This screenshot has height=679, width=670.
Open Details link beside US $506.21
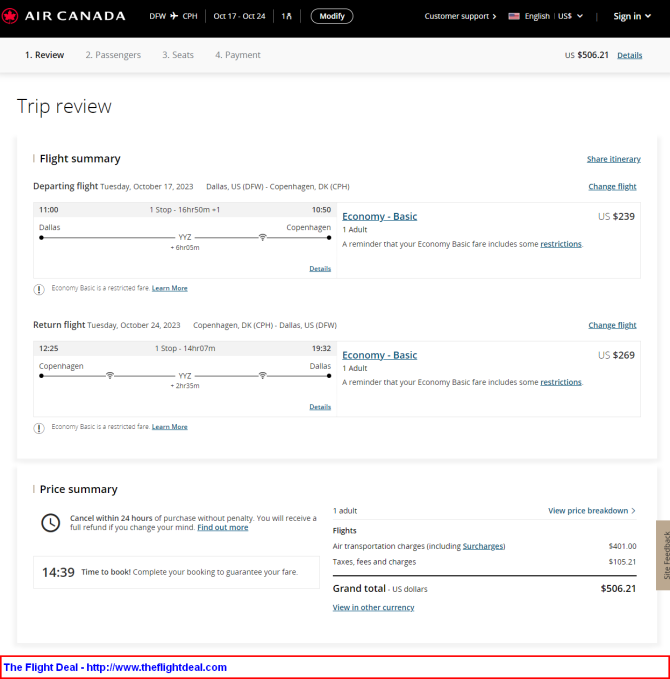click(629, 55)
